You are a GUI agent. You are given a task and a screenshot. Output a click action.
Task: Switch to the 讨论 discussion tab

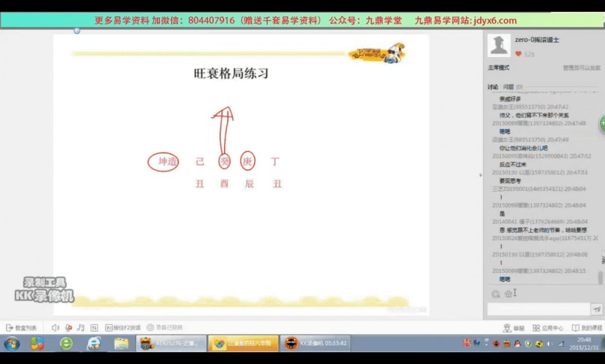(x=492, y=87)
